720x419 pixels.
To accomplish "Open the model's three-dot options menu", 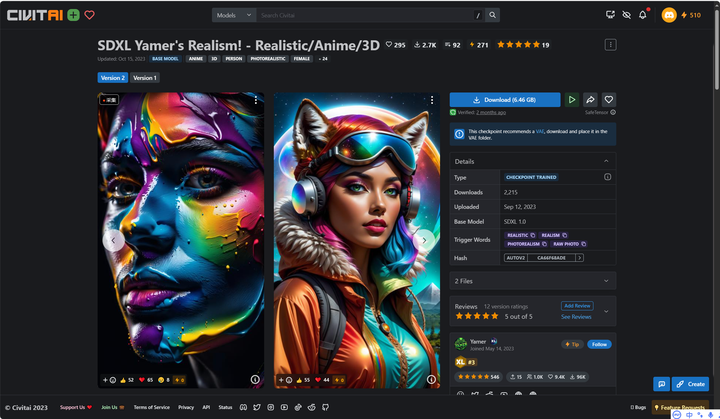I will [x=610, y=45].
